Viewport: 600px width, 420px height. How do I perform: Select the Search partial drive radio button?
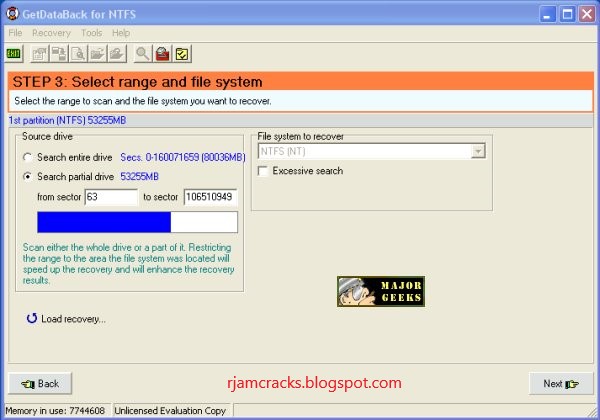point(27,176)
